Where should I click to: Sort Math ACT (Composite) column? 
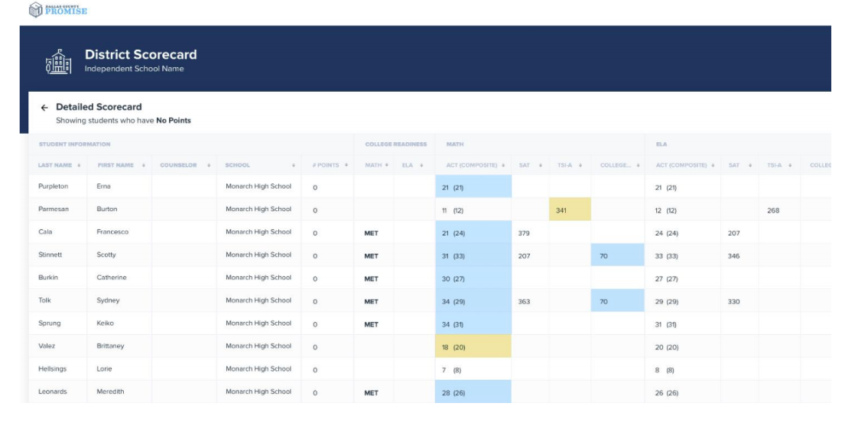point(503,165)
